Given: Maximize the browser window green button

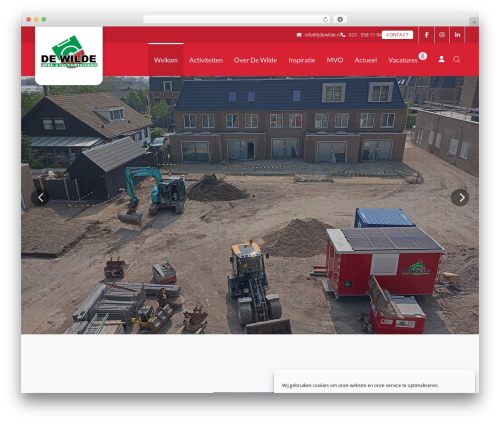Looking at the screenshot, I should [44, 19].
